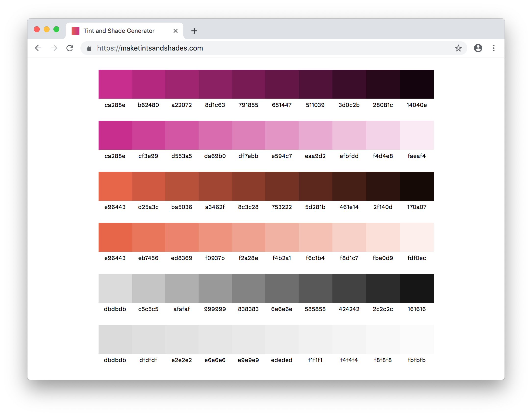
Task: Open a new tab with the plus icon
Action: point(194,31)
